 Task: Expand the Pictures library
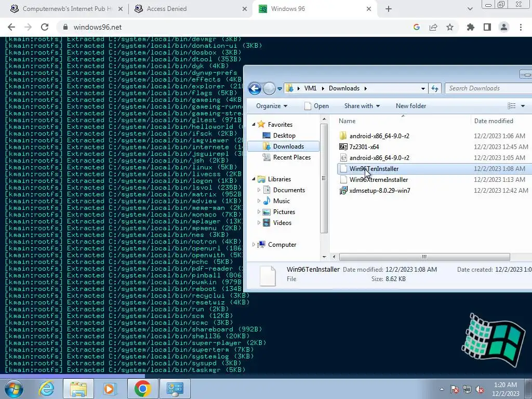pos(259,212)
